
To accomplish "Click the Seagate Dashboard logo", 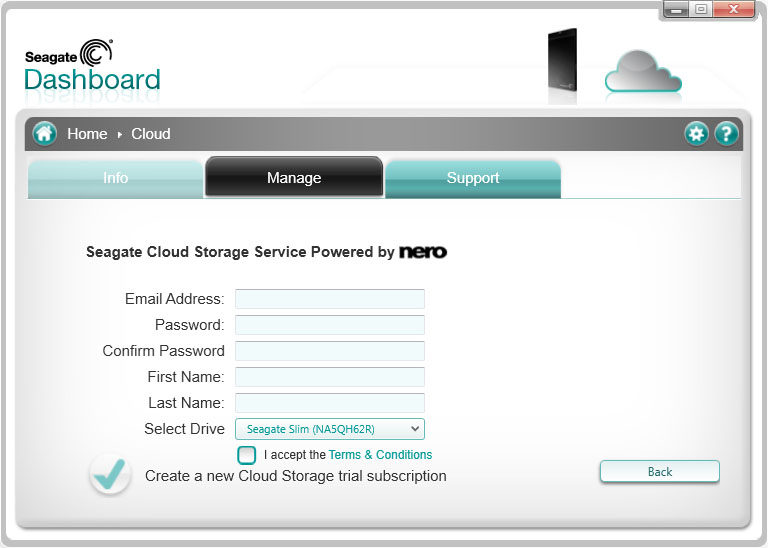I will point(93,67).
